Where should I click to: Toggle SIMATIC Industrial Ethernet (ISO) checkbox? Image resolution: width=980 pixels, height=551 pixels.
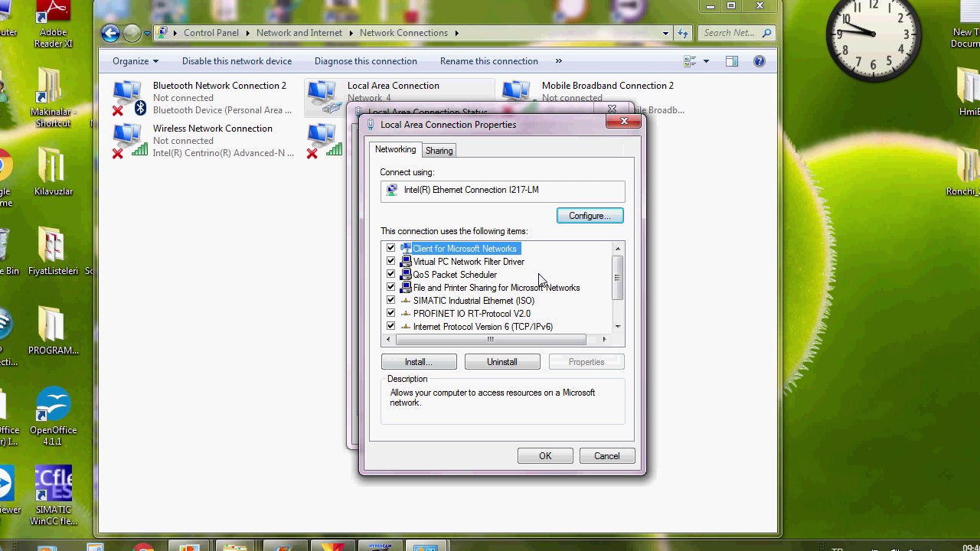pos(391,301)
